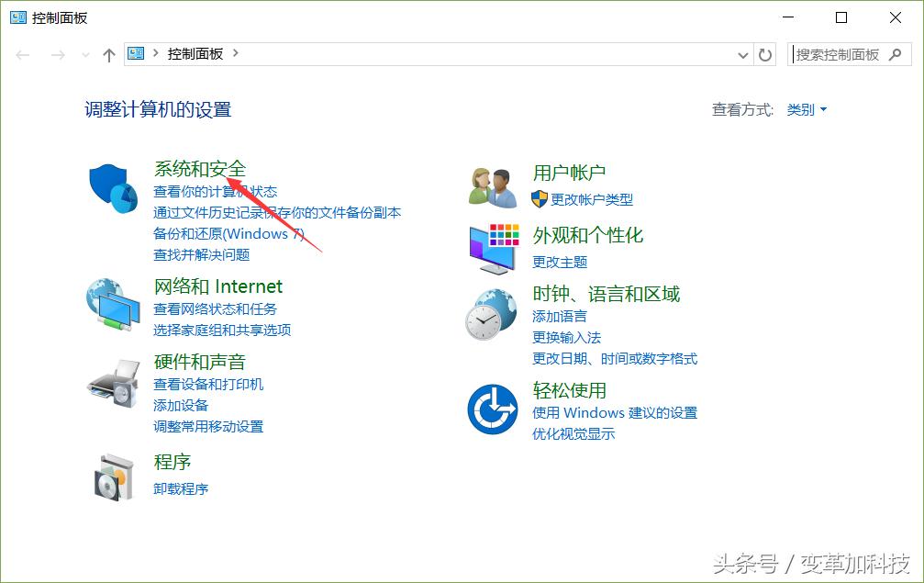This screenshot has height=583, width=924.
Task: Open the System and Security shield icon
Action: click(x=113, y=189)
